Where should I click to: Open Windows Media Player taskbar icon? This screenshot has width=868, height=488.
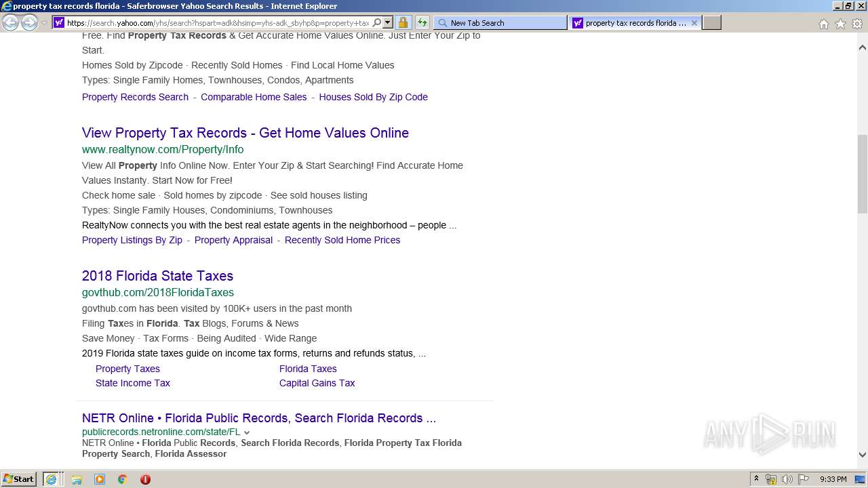[x=100, y=479]
